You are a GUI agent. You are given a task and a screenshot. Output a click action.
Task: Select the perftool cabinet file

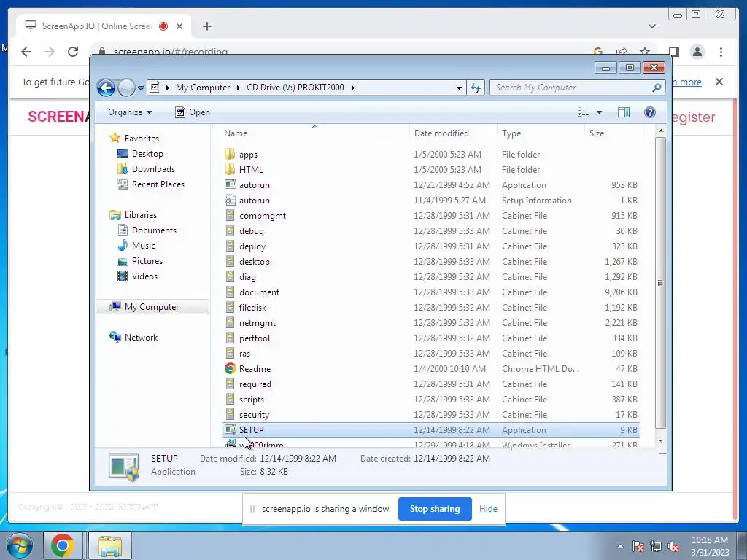point(430,338)
